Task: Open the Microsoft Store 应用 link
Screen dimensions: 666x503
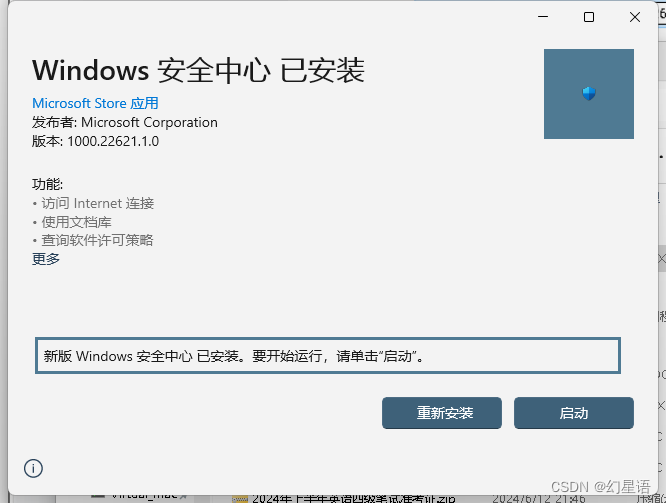Action: 95,103
